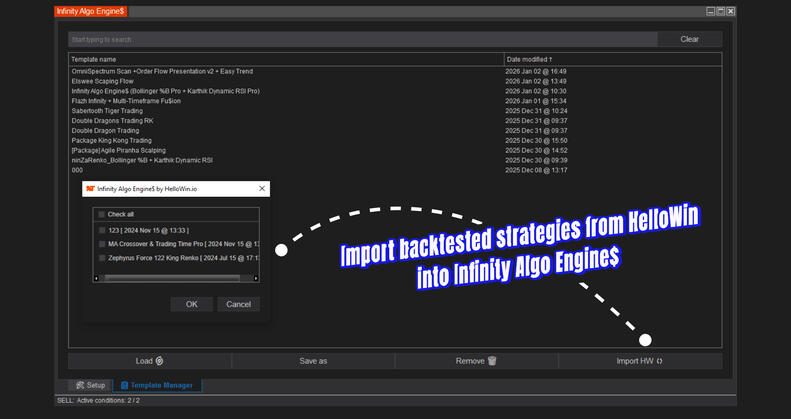Click the Setup tab icon
791x419 pixels.
(x=79, y=385)
